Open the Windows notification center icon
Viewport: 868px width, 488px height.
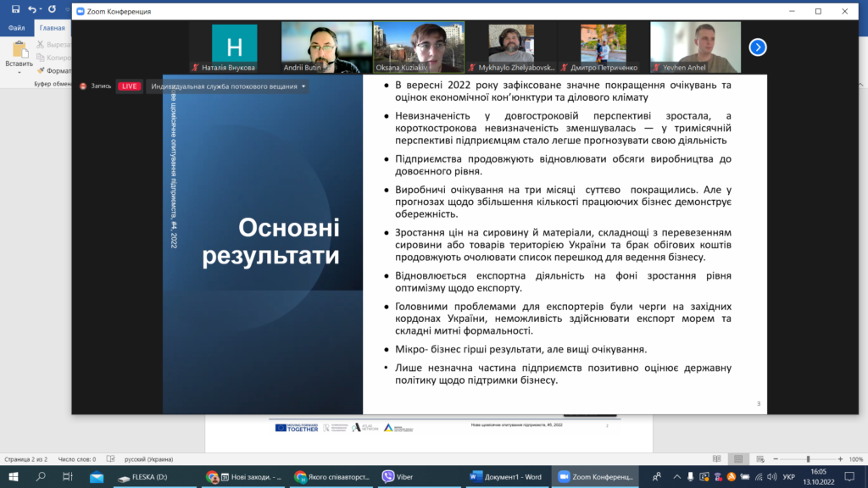[x=849, y=476]
